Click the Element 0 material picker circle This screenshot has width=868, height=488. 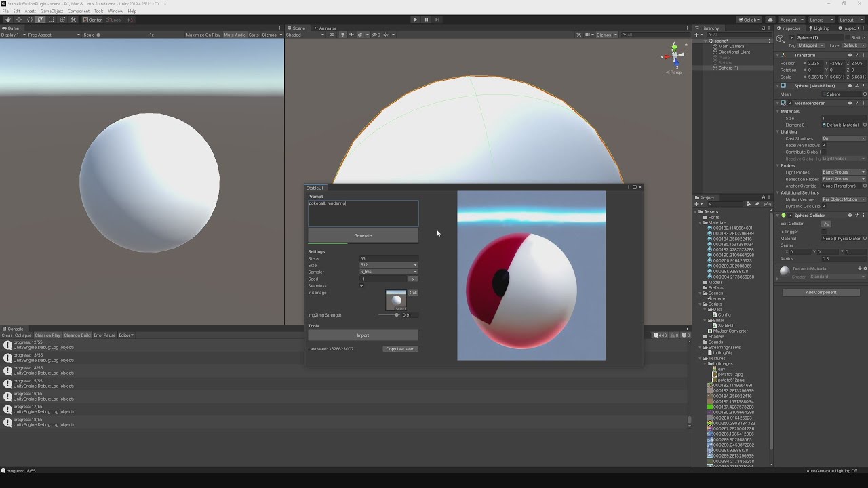pyautogui.click(x=864, y=125)
